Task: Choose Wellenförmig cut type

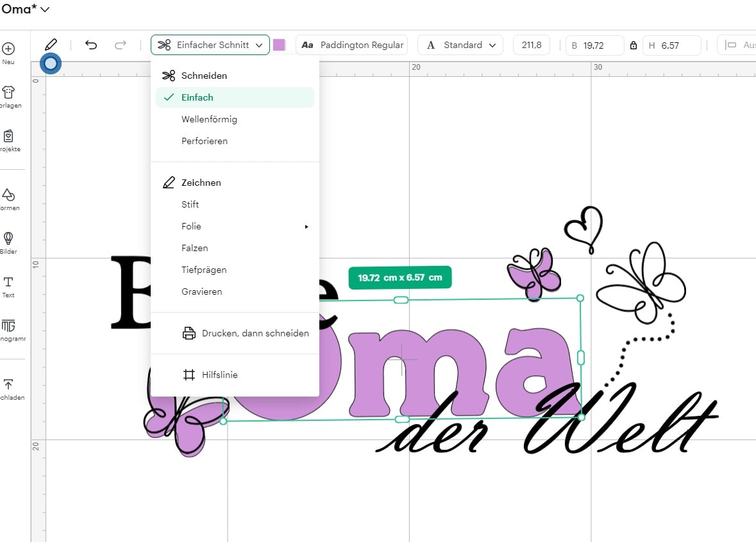Action: (x=209, y=119)
